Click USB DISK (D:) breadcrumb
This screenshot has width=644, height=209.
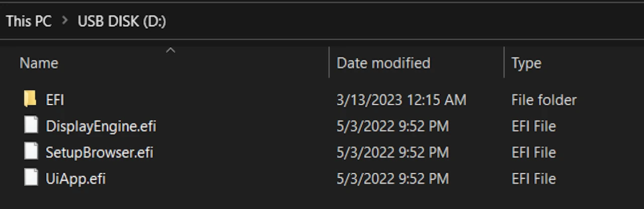pyautogui.click(x=121, y=22)
